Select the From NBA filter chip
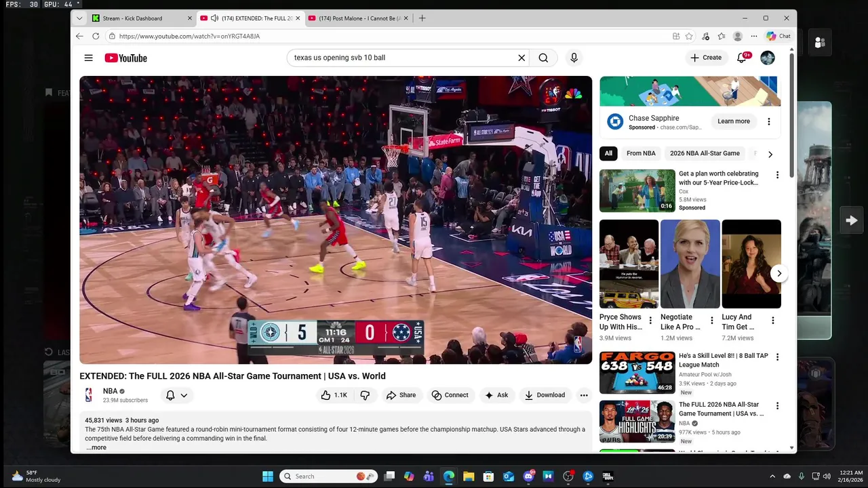Viewport: 868px width, 488px height. pyautogui.click(x=641, y=154)
